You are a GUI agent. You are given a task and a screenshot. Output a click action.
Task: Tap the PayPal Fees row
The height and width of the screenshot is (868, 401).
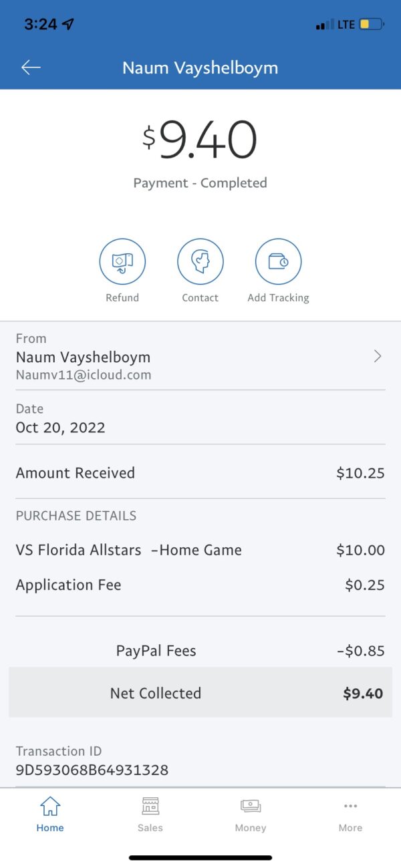click(x=200, y=650)
